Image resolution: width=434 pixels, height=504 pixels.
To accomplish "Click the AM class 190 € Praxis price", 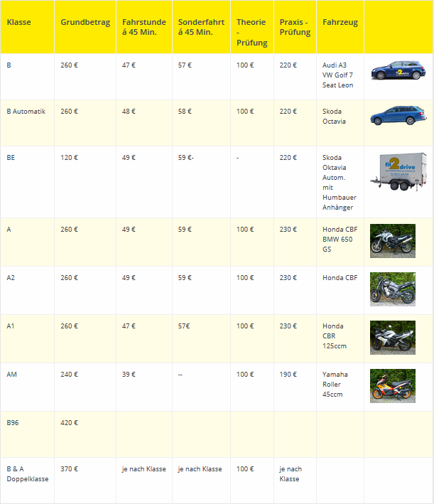I will pos(288,374).
